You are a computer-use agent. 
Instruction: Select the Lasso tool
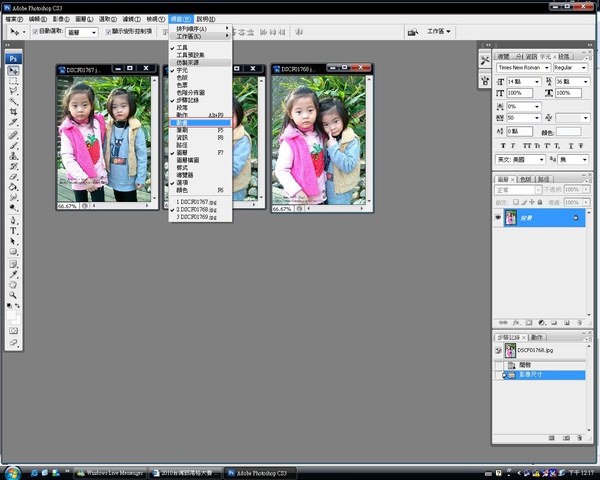tap(13, 91)
